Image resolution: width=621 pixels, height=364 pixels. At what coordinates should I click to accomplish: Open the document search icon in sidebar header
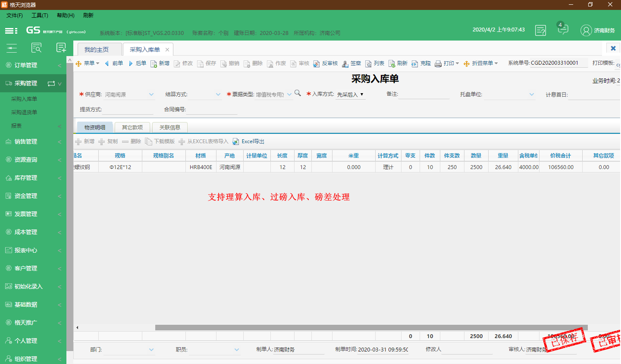pos(37,48)
